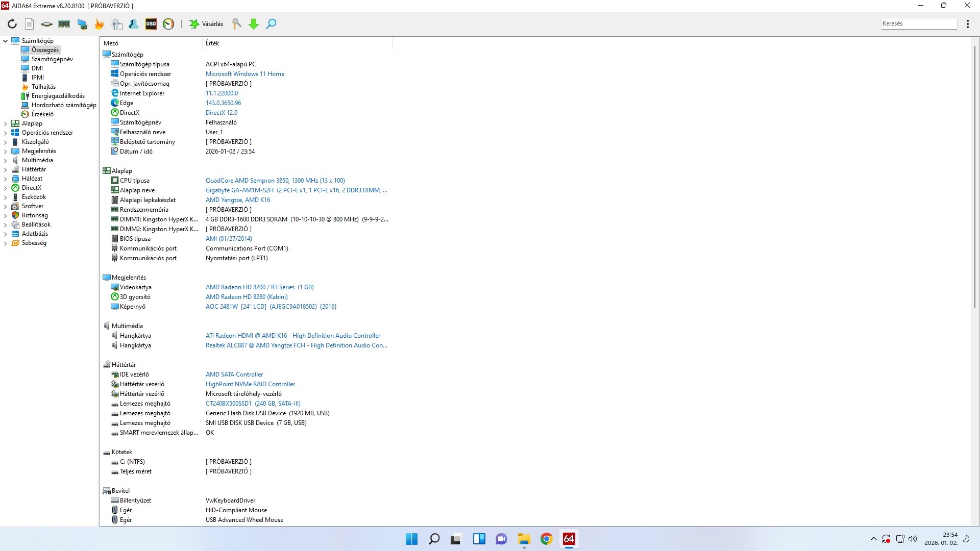
Task: Click the OSD panel toolbar icon
Action: 151,24
